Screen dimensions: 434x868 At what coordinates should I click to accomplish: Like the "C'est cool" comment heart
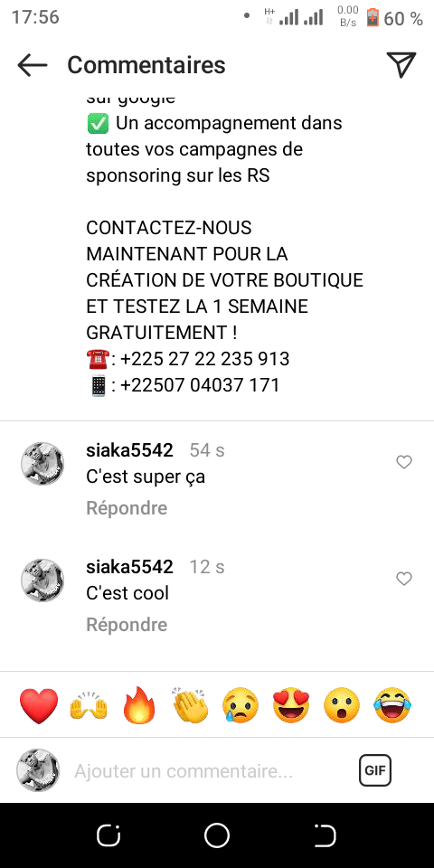[x=404, y=579]
